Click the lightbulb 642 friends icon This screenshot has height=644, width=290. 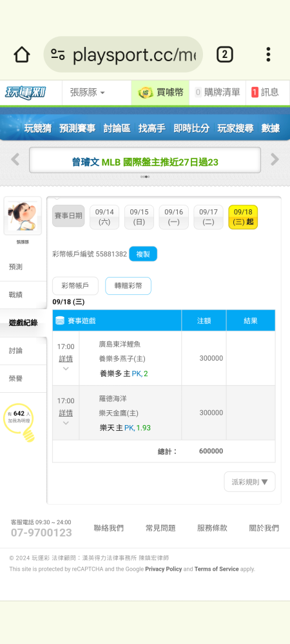click(20, 422)
